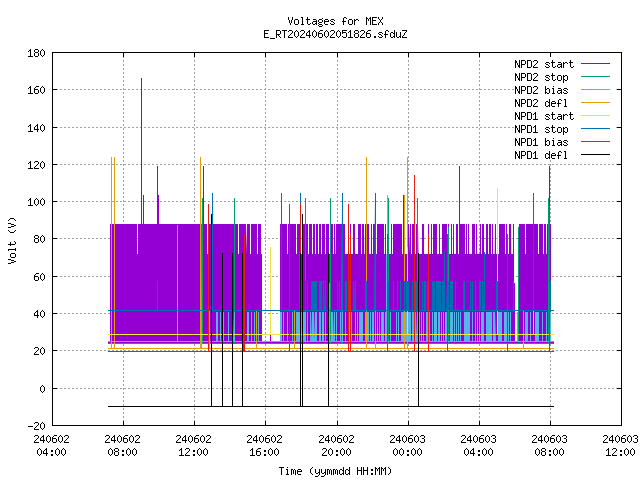
Task: Click the 240602 08:00 x-axis tick label
Action: pos(122,446)
